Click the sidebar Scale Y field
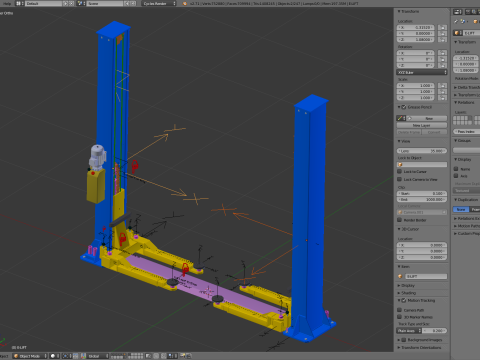 click(416, 92)
